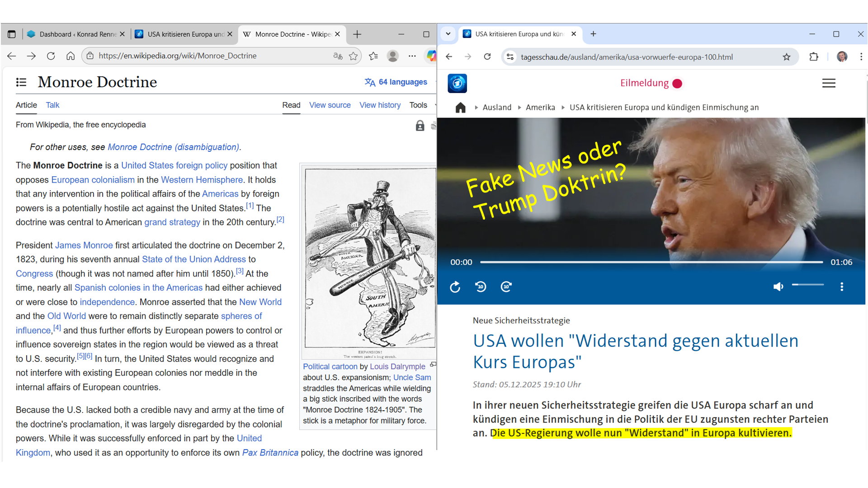Follow the James Monroe link
This screenshot has height=488, width=868.
tap(84, 245)
